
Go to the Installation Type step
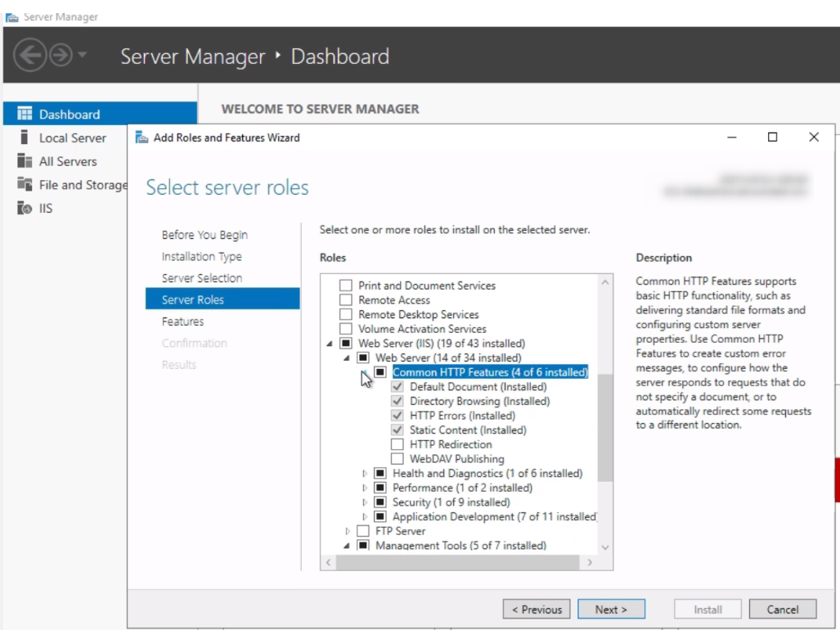(x=200, y=256)
